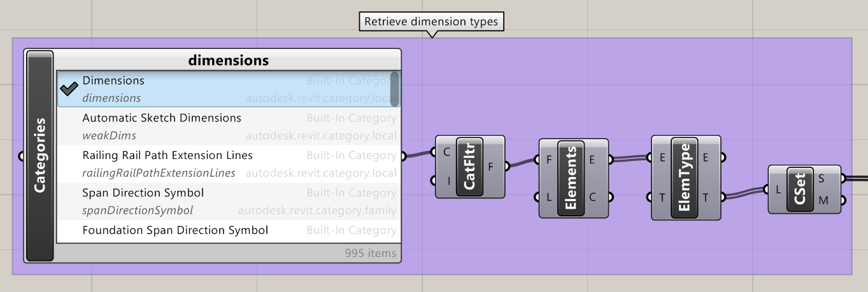Click the Retrieve dimension types label
Viewport: 868px width, 292px height.
pos(431,22)
